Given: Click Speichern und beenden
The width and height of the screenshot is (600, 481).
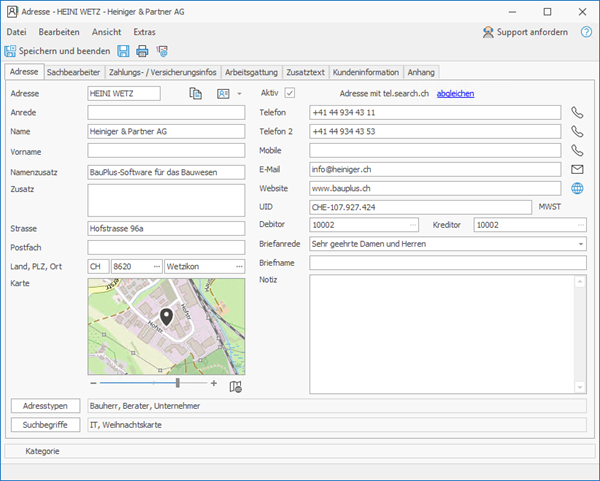Looking at the screenshot, I should [57, 51].
